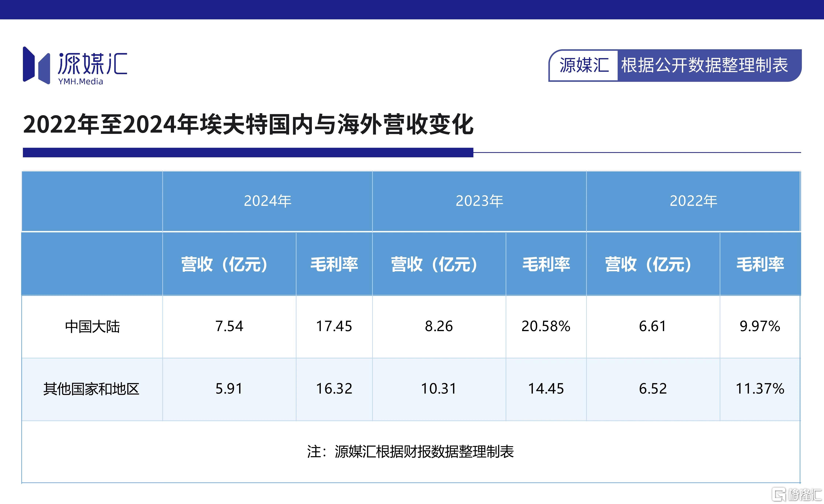Click 营收（亿元）header under 2022年
The width and height of the screenshot is (824, 504).
(653, 264)
